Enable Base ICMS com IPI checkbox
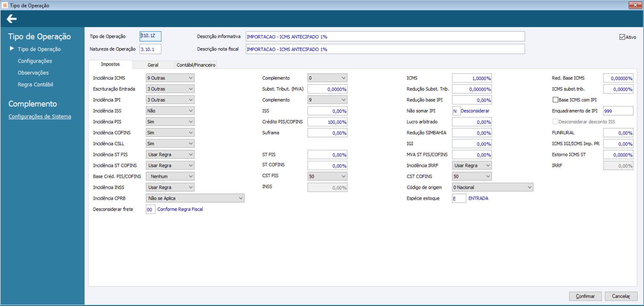644x306 pixels. point(555,100)
